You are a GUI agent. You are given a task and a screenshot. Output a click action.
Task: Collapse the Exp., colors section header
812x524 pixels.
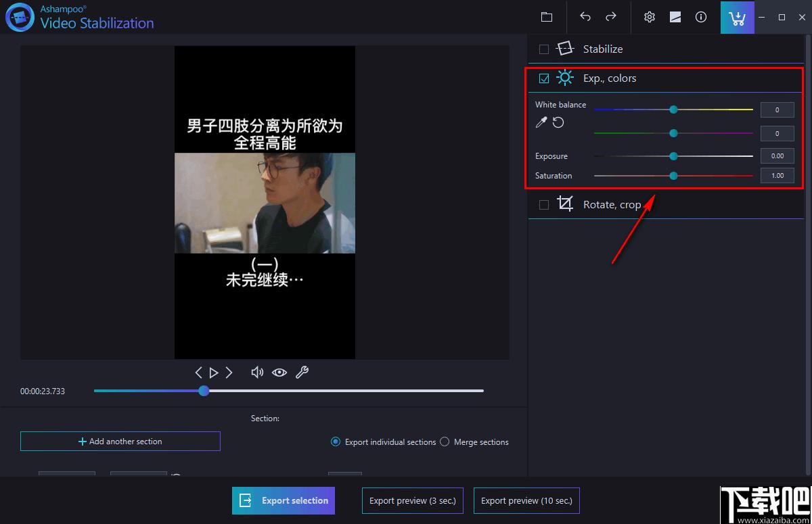pos(666,78)
